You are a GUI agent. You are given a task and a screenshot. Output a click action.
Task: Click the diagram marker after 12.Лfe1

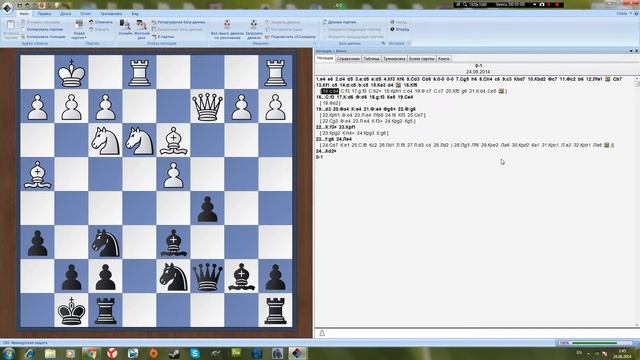(x=607, y=79)
